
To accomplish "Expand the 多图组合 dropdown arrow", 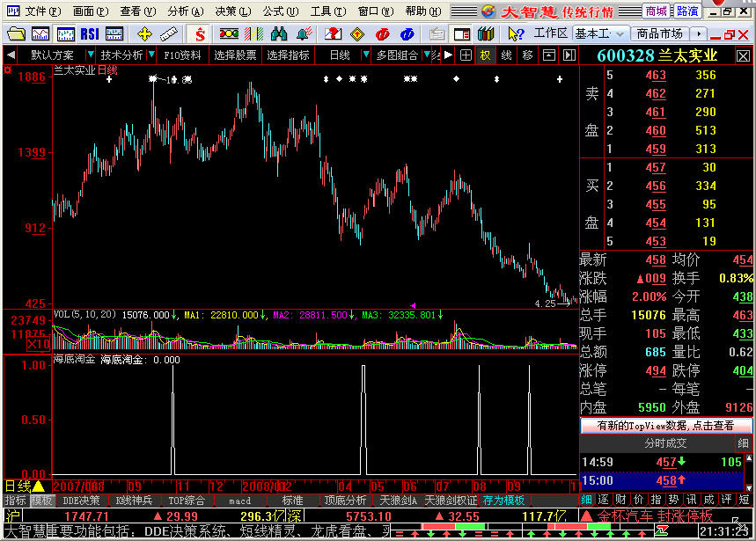I will (427, 55).
